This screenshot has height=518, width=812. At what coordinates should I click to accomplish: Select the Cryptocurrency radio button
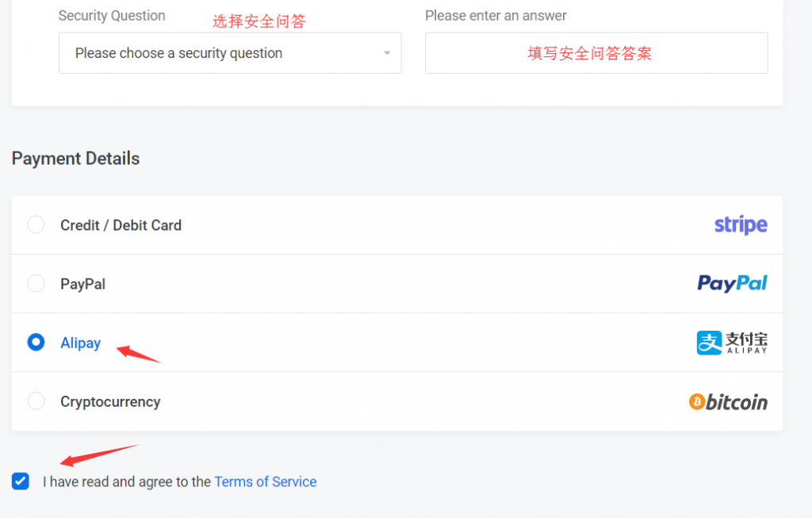click(x=36, y=401)
